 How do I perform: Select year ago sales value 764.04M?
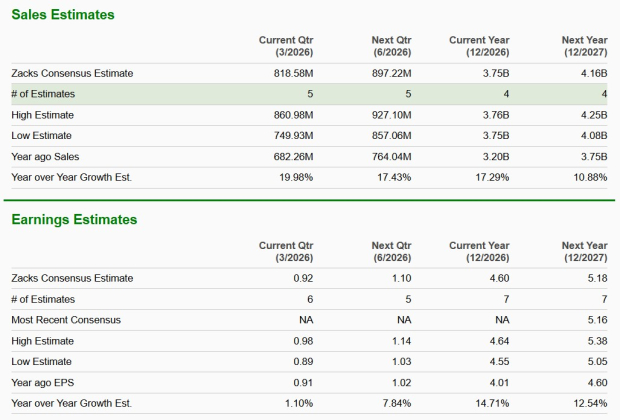click(x=391, y=157)
